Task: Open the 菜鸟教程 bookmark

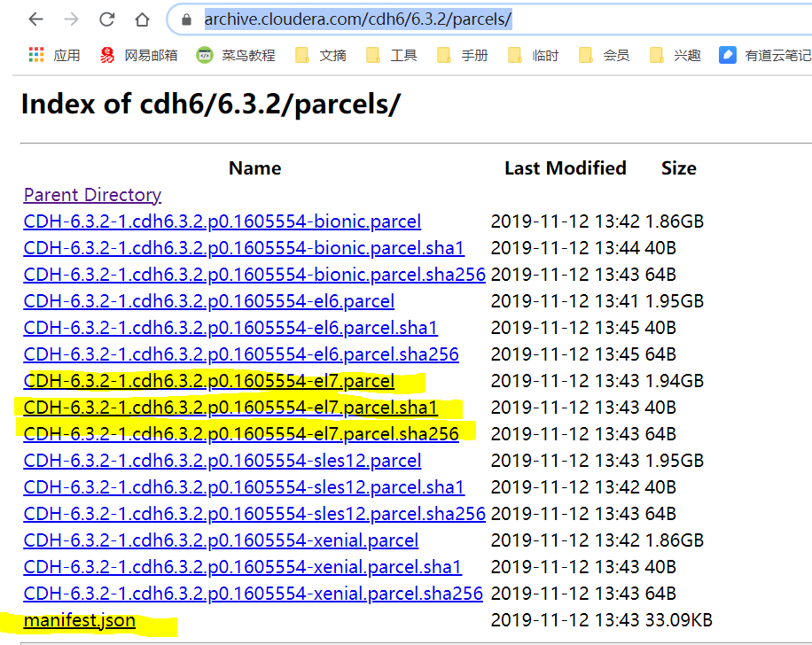Action: (x=236, y=55)
